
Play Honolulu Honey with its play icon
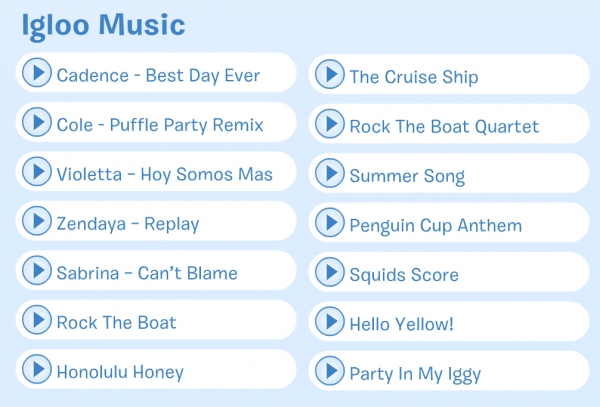pyautogui.click(x=37, y=370)
